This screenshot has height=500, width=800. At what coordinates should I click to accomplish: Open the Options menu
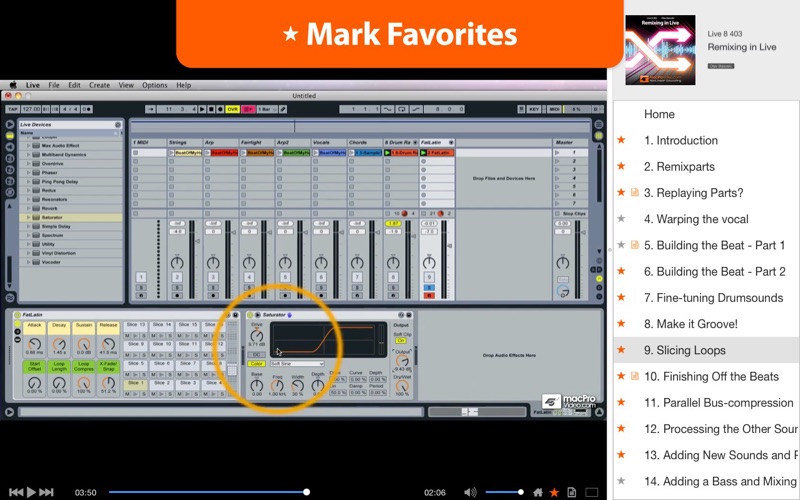coord(155,85)
